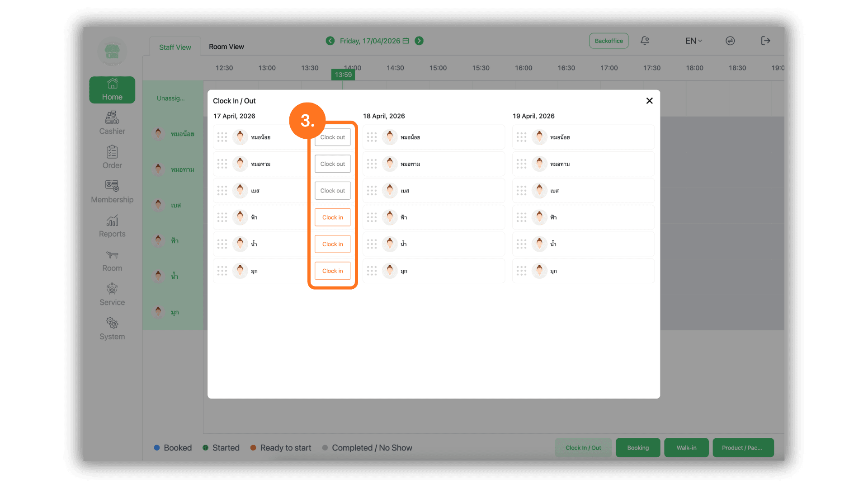
Task: Open the Cashier sidebar section
Action: 112,123
